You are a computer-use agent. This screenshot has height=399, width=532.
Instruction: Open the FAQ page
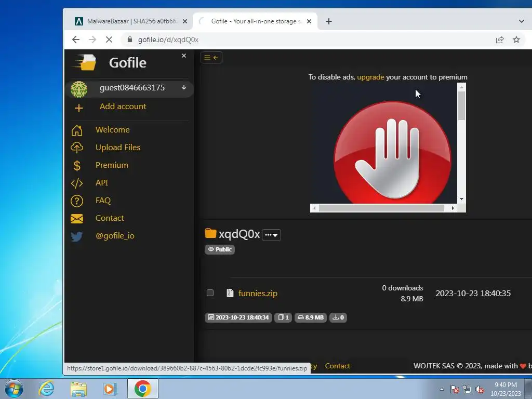coord(103,200)
